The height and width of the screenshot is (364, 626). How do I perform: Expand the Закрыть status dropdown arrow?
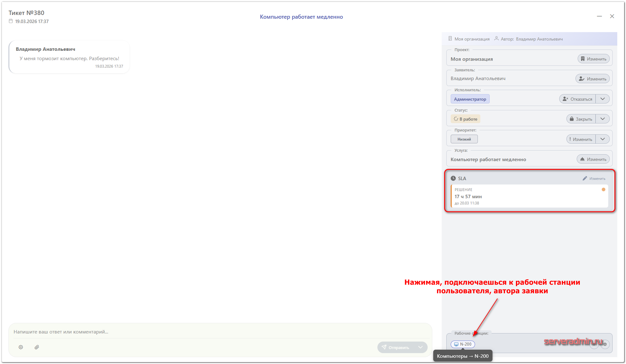pos(603,119)
